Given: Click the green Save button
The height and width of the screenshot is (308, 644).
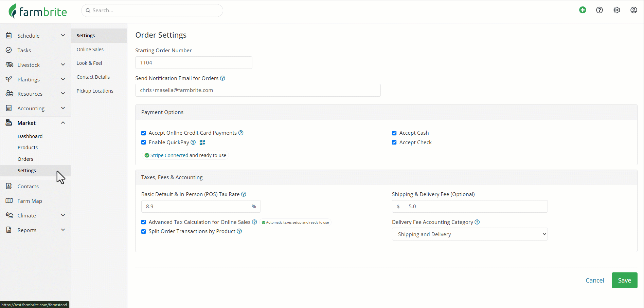Looking at the screenshot, I should coord(624,281).
